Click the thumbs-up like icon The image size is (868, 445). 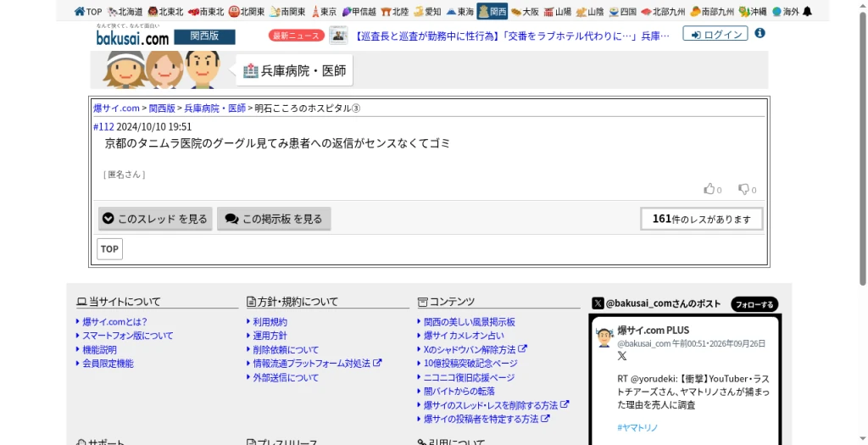(709, 189)
